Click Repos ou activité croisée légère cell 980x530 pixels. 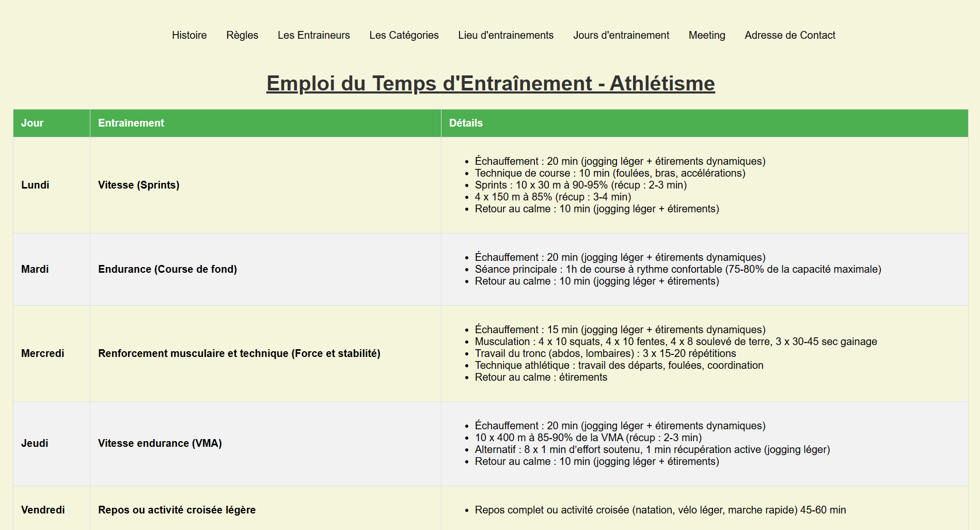[x=177, y=510]
